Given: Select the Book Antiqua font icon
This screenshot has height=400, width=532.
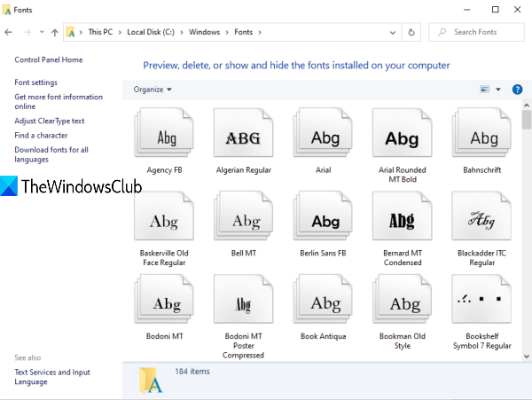Looking at the screenshot, I should (323, 299).
